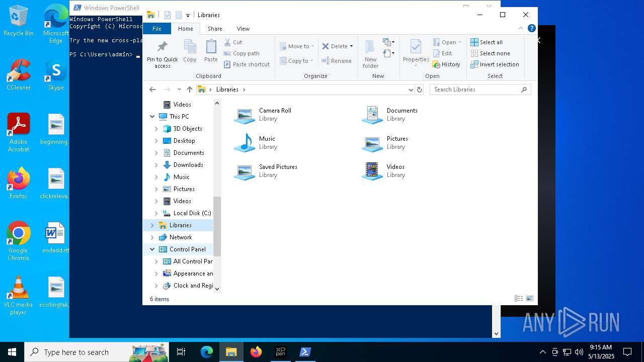
Task: Switch to the Share ribbon tab
Action: (x=215, y=29)
